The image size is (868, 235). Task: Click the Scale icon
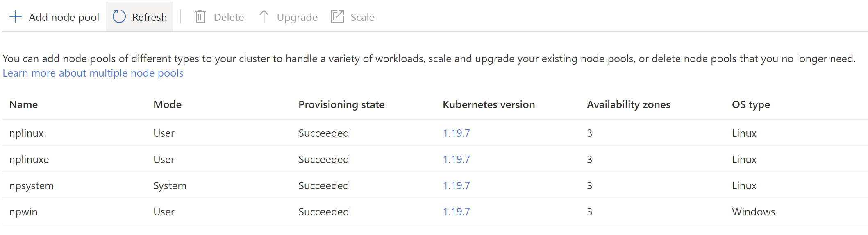click(337, 17)
